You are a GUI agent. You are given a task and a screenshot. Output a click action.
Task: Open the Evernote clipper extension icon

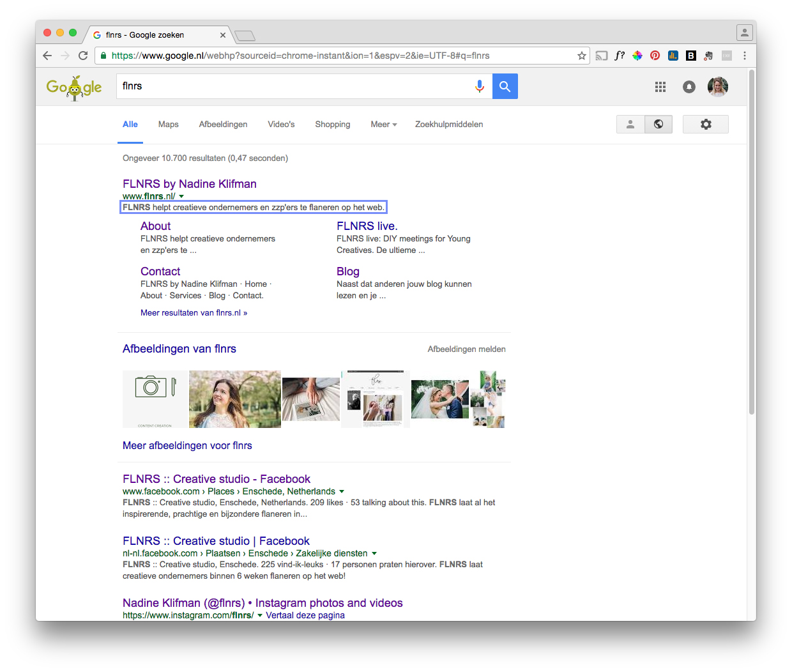tap(709, 56)
